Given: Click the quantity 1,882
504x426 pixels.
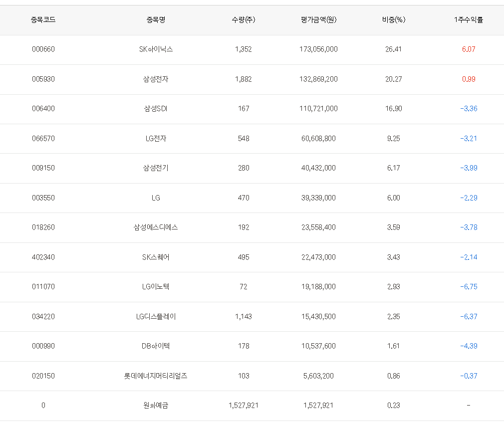Looking at the screenshot, I should pos(244,79).
